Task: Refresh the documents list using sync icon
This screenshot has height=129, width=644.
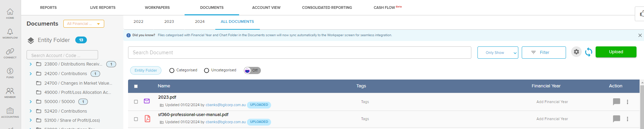Action: pos(588,52)
